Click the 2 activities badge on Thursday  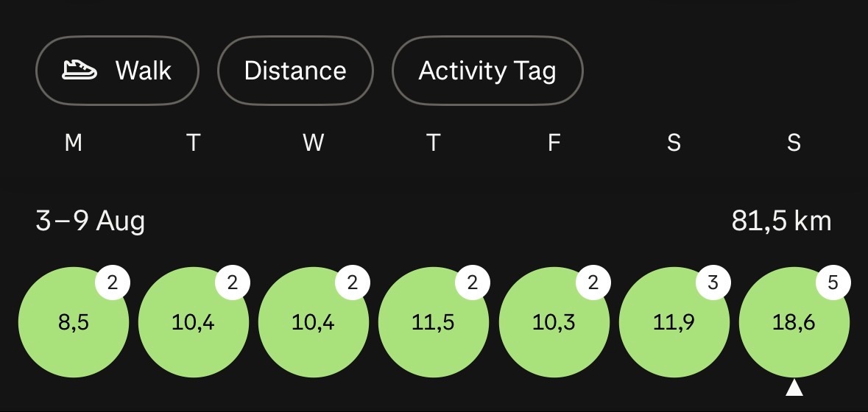coord(472,283)
